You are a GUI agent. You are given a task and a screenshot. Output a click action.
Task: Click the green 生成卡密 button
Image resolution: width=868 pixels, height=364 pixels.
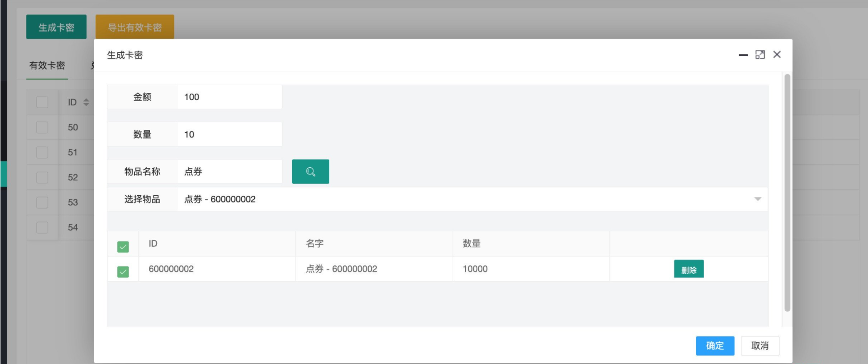coord(56,27)
